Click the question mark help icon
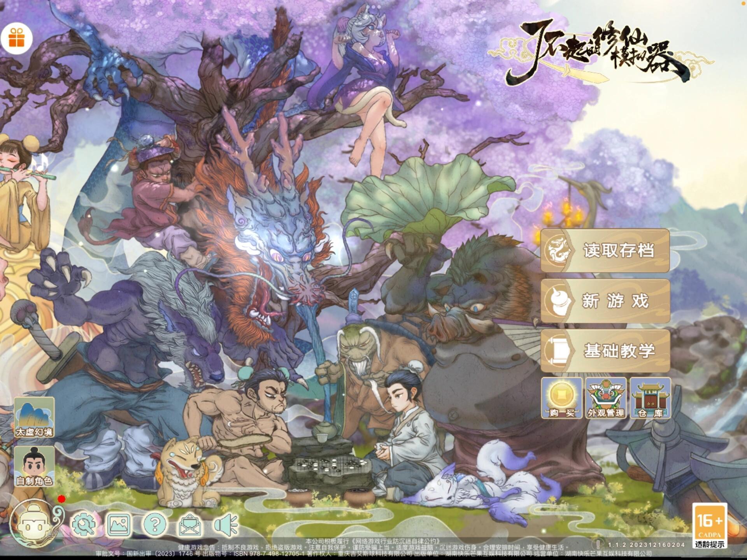Viewport: 747px width, 560px height. (x=154, y=525)
